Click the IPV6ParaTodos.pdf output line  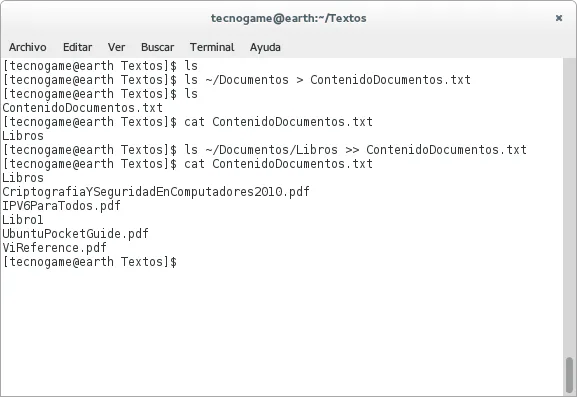pos(61,206)
